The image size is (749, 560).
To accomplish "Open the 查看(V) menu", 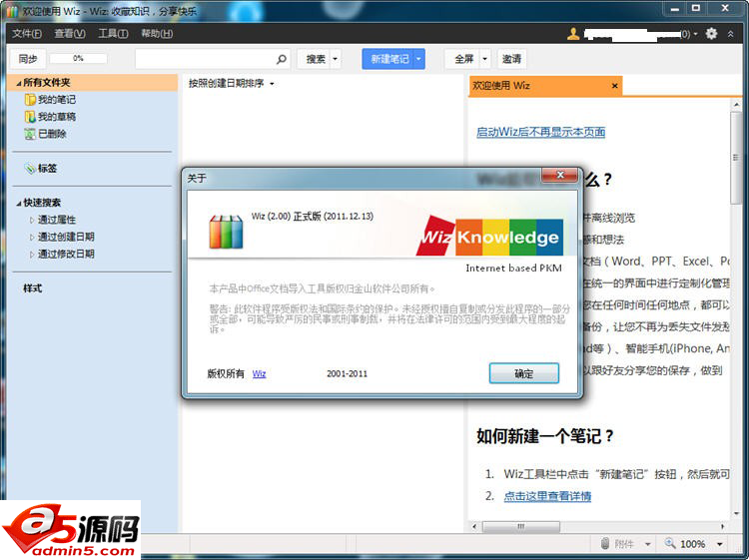I will click(70, 33).
